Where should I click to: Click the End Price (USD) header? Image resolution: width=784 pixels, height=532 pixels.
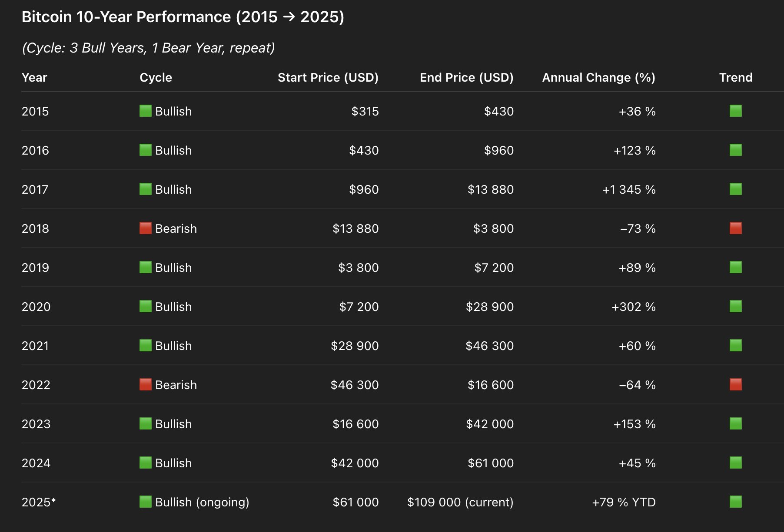pos(466,78)
